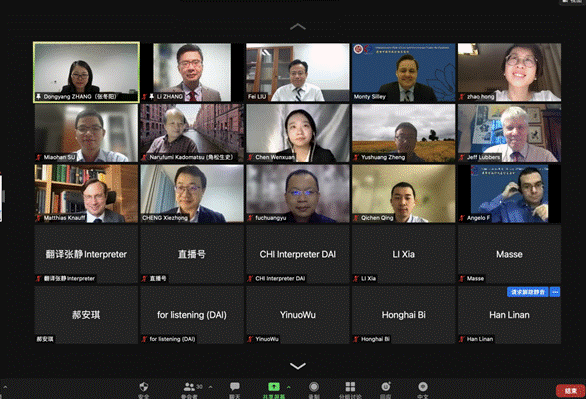
Task: Toggle the pin icon on LI ZHANG's video
Action: point(151,97)
